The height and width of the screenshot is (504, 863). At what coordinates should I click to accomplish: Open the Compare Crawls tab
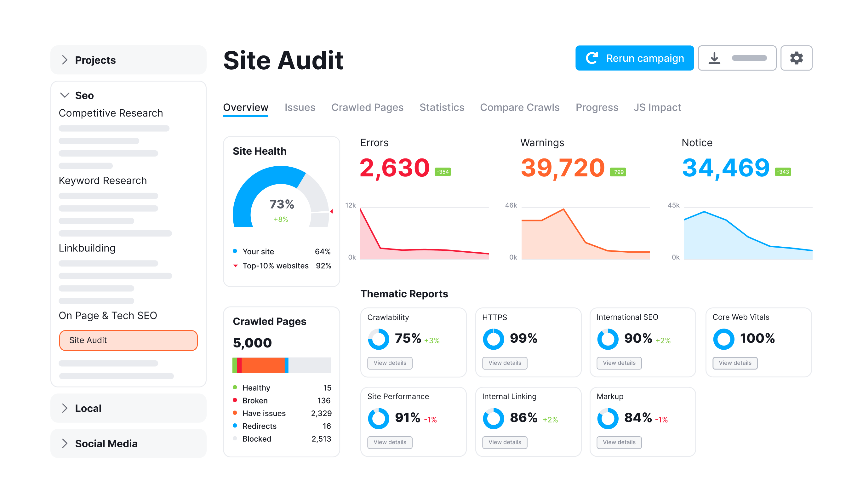(519, 107)
